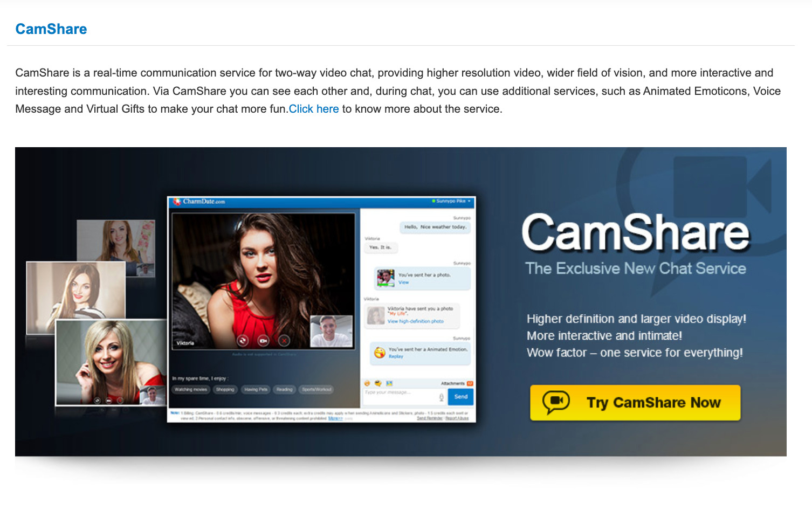The height and width of the screenshot is (510, 812).
Task: Click "Higher definition and larger video display!" line
Action: point(637,319)
